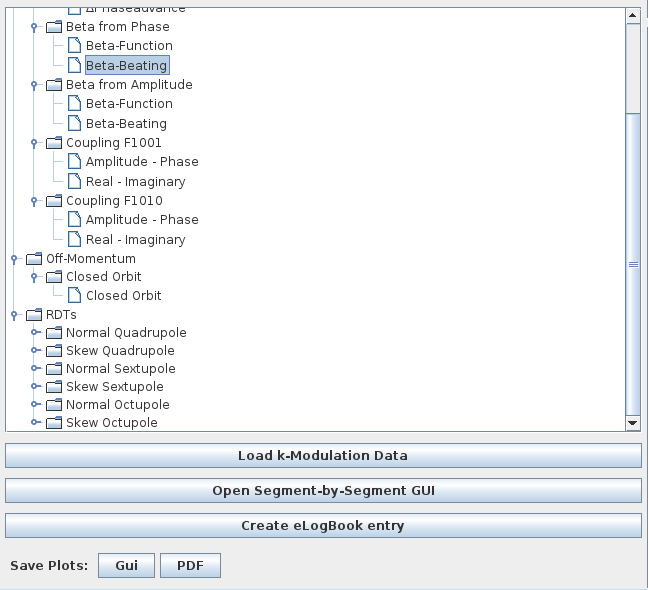Select Amplitude - Phase under Coupling F1010
The width and height of the screenshot is (648, 590).
click(142, 220)
